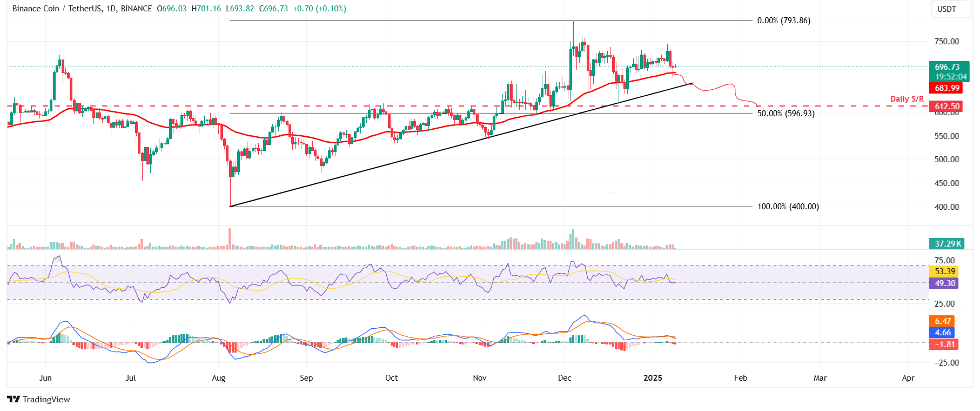Click the Apr label on time axis
Image resolution: width=980 pixels, height=411 pixels.
(908, 378)
